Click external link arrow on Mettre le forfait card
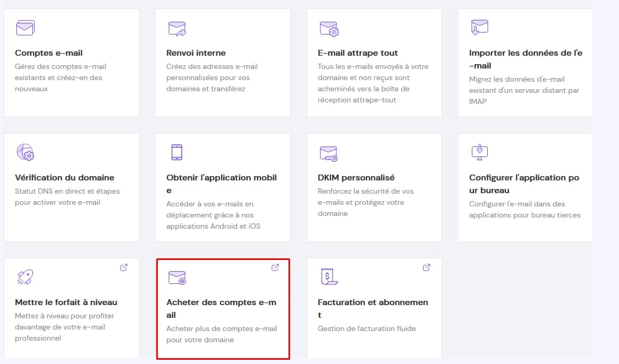 [x=124, y=267]
